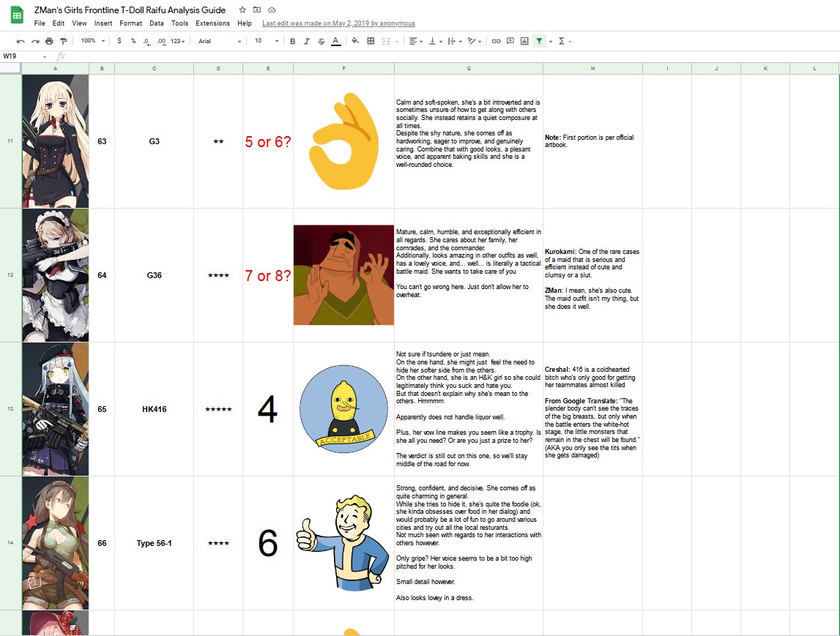Image resolution: width=840 pixels, height=636 pixels.
Task: Click the insert chart icon
Action: [x=524, y=41]
